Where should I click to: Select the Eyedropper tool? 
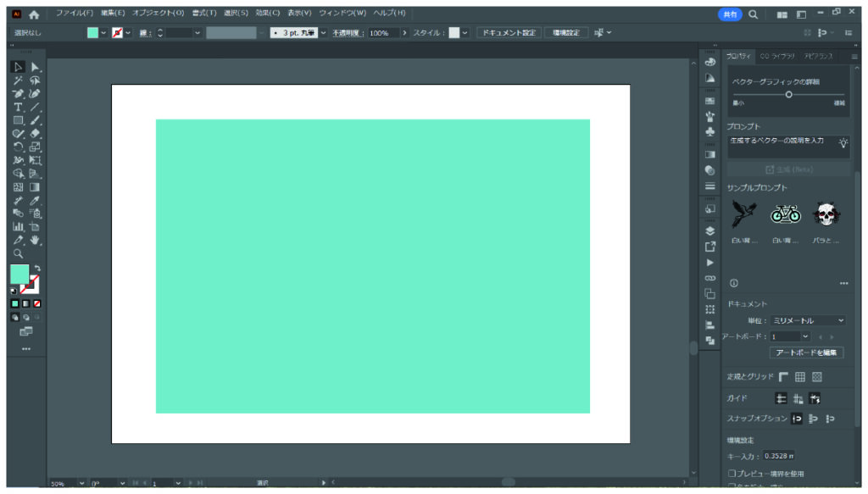[35, 200]
